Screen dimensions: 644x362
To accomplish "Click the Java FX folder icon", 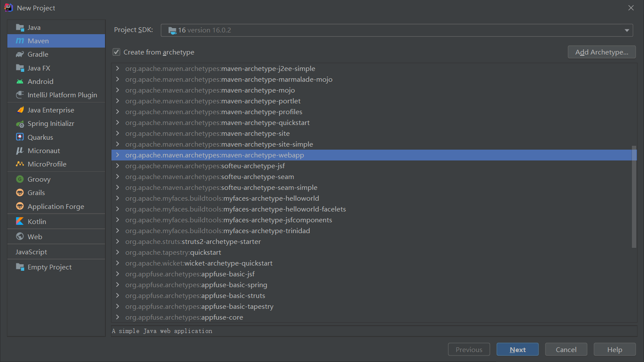I will pos(20,68).
